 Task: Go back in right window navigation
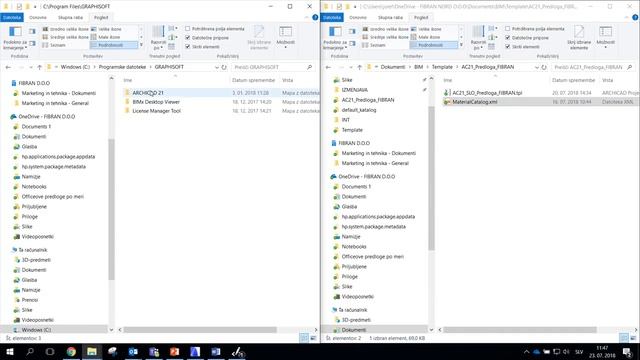(329, 67)
